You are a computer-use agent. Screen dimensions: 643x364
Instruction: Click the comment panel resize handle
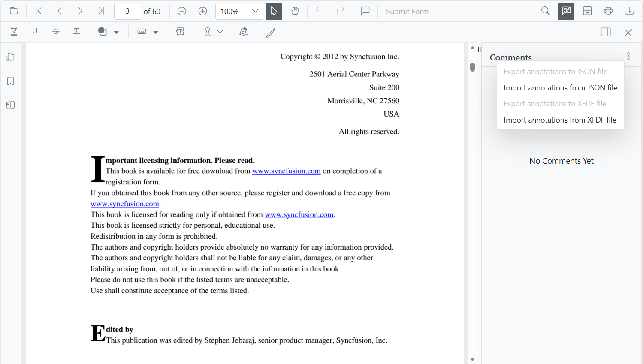pyautogui.click(x=480, y=49)
